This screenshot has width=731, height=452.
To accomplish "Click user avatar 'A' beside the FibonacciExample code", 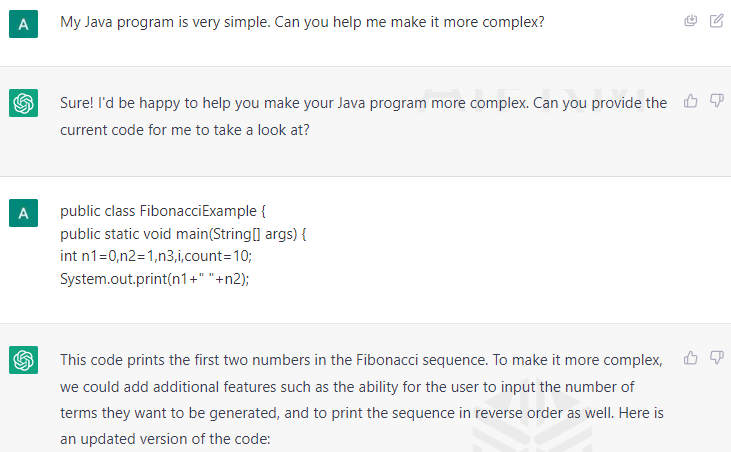I will pos(23,213).
